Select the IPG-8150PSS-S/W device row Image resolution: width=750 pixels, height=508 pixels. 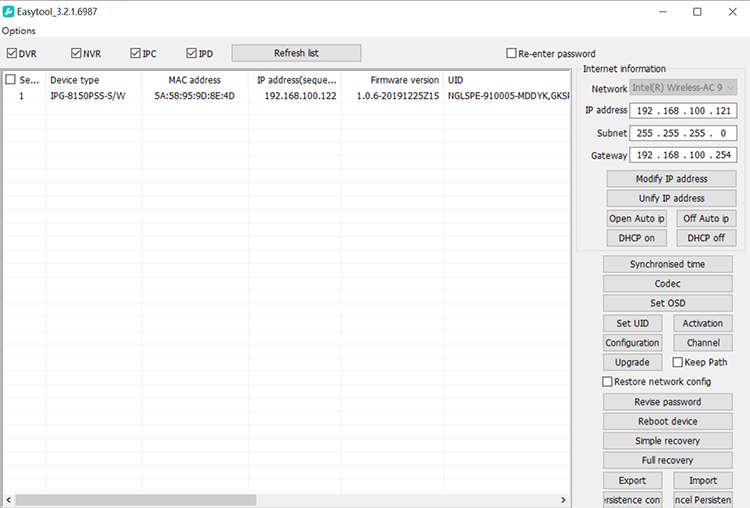88,96
